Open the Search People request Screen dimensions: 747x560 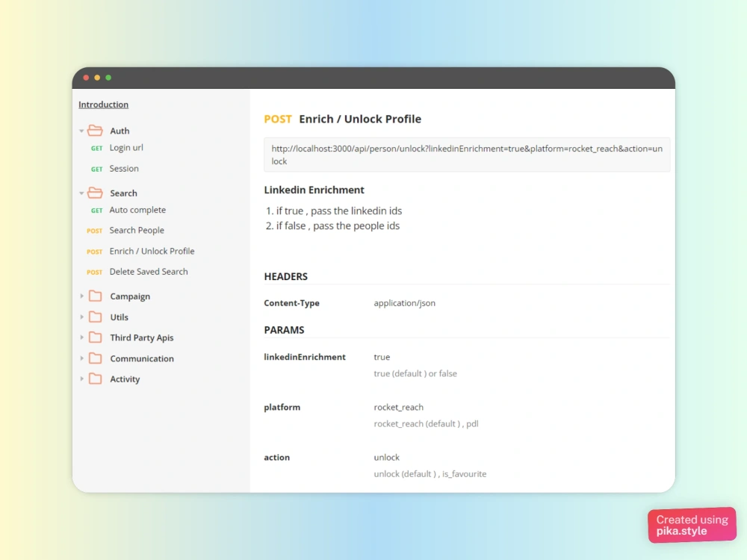click(137, 231)
